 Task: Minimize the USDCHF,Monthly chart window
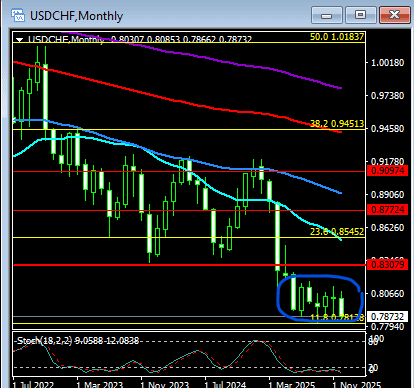point(327,15)
